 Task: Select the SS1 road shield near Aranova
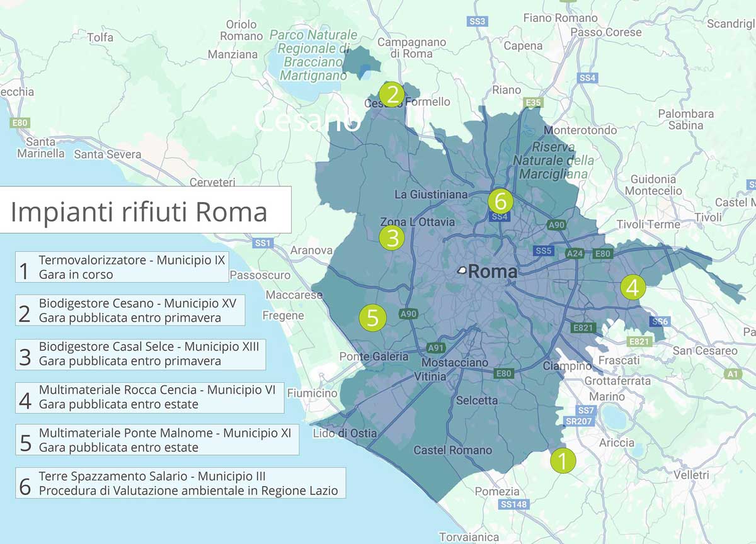tap(263, 243)
